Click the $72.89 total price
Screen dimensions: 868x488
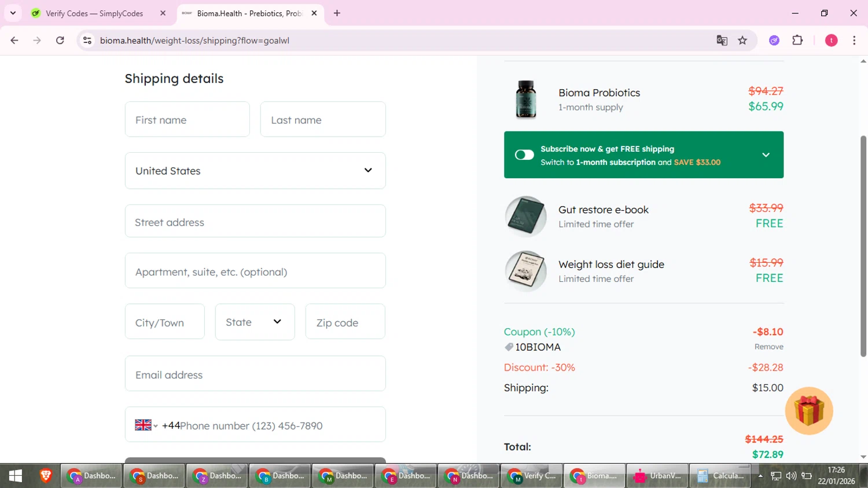(767, 454)
